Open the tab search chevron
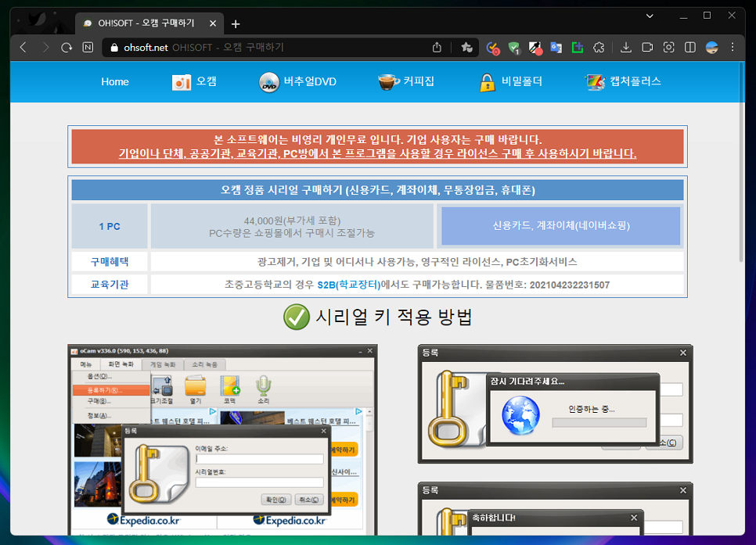The image size is (756, 545). [650, 16]
